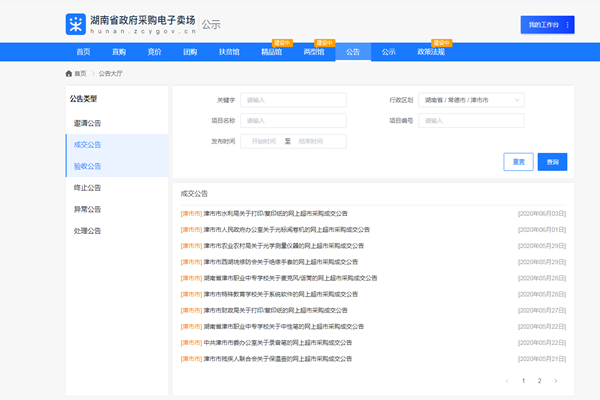
Task: Click the 成交公告 list heading
Action: pyautogui.click(x=194, y=194)
